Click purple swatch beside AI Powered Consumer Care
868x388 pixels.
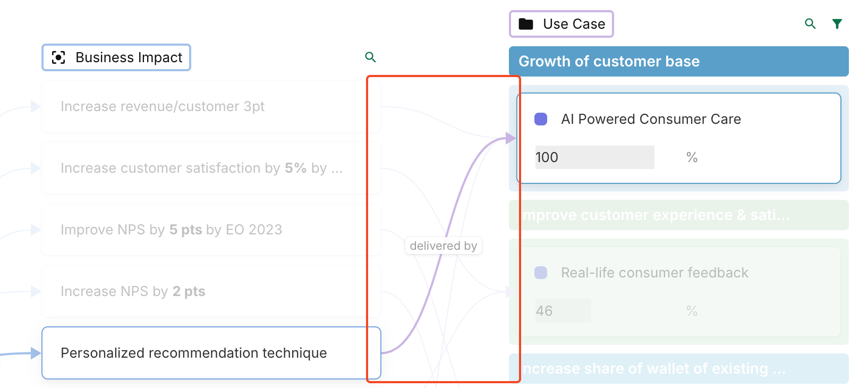tap(541, 119)
